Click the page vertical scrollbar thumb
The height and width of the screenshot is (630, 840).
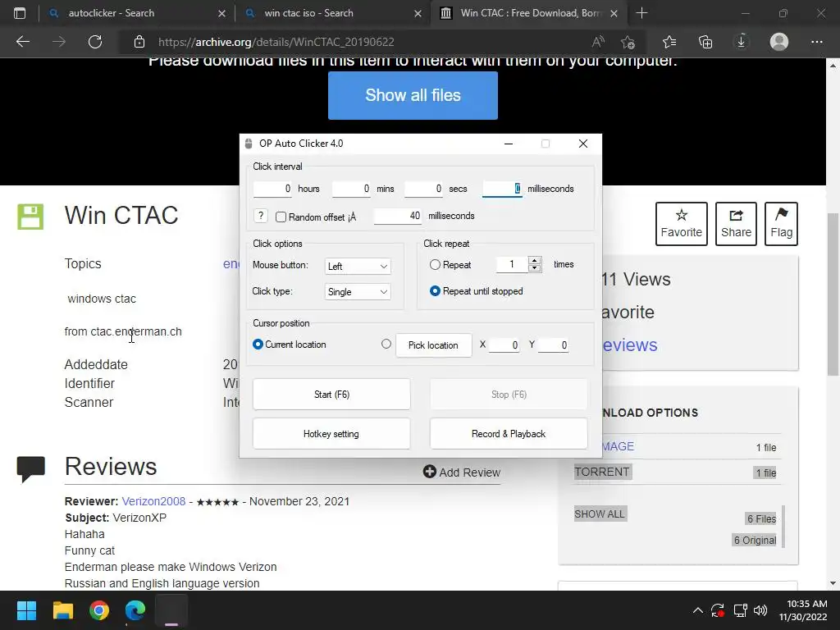(833, 294)
